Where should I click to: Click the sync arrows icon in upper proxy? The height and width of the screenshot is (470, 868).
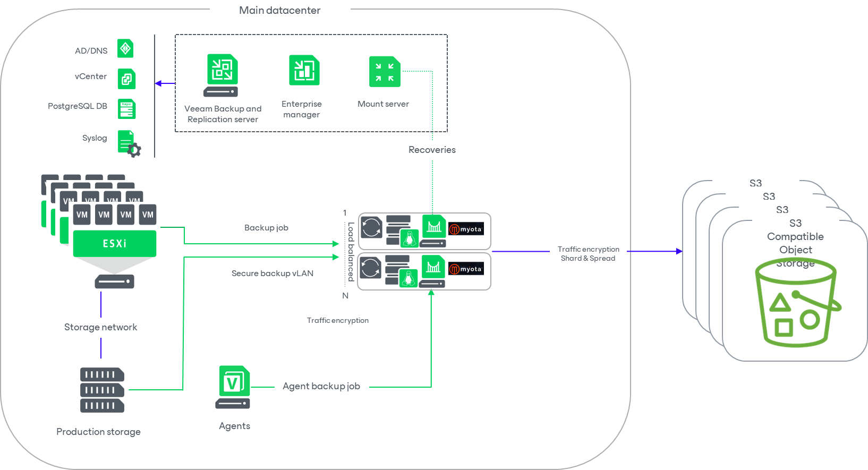(371, 228)
